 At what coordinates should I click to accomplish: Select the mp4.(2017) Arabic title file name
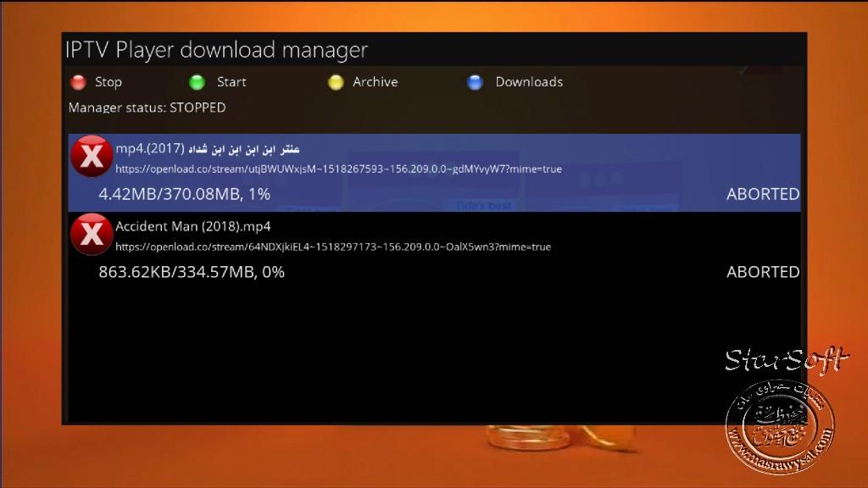pos(208,148)
